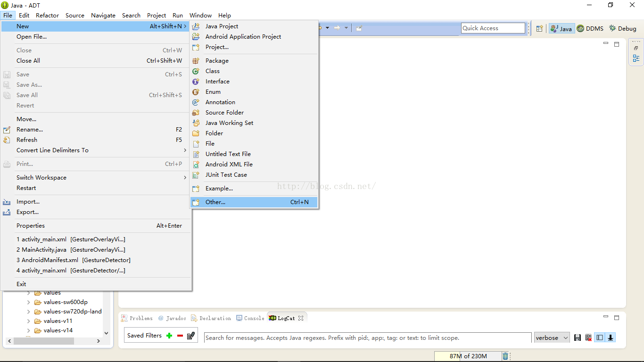Image resolution: width=644 pixels, height=362 pixels.
Task: Create a Java Working Set
Action: coord(254,123)
